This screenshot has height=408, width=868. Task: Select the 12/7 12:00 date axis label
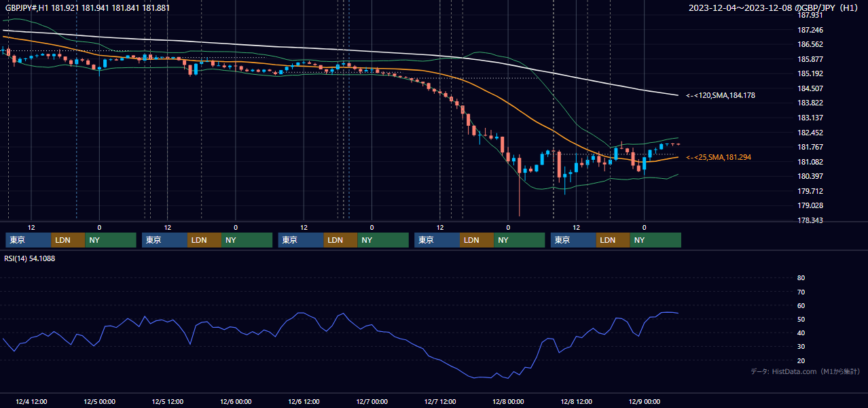[440, 402]
